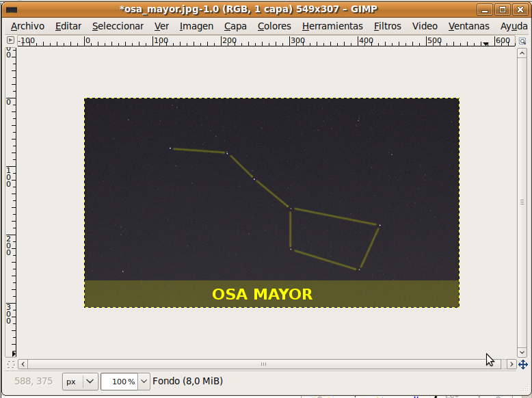Open the px unit dropdown
This screenshot has height=398, width=532.
click(x=81, y=381)
